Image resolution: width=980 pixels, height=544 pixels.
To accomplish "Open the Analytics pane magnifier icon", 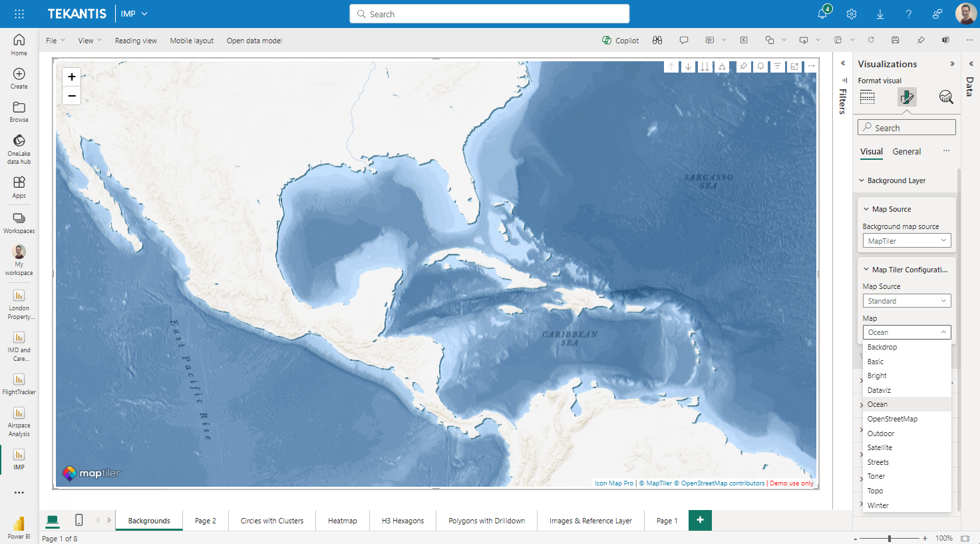I will coord(945,97).
